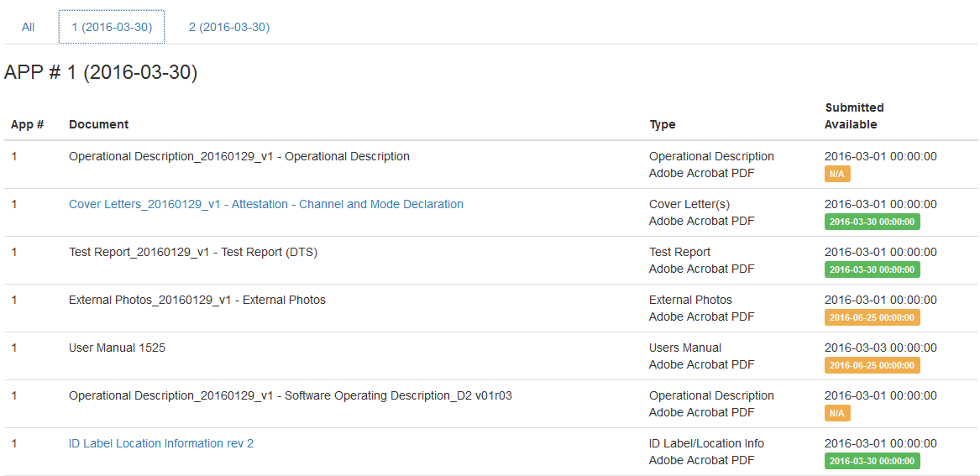Viewport: 980px width, 476px height.
Task: Select the 1 (2016-03-30) tab
Action: [x=112, y=27]
